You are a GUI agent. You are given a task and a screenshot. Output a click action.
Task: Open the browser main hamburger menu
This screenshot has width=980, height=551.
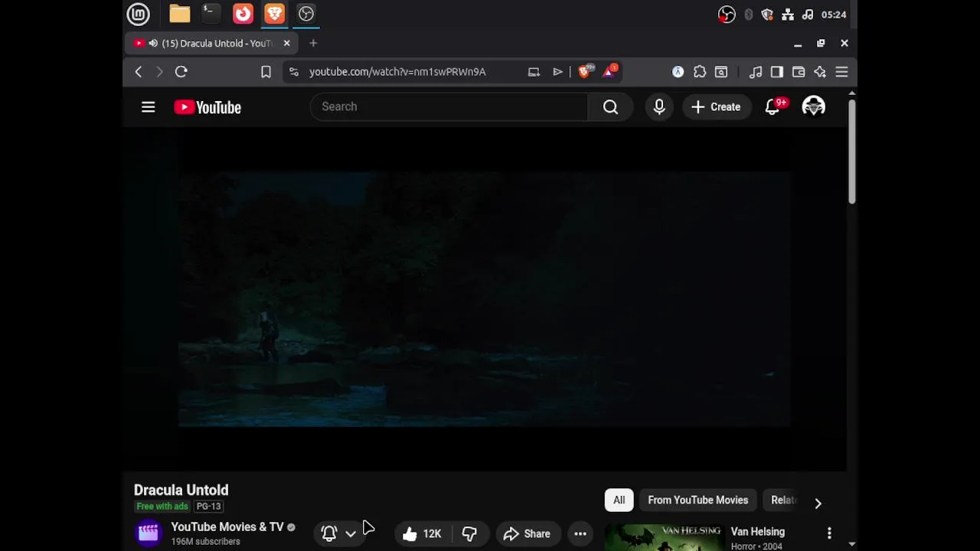point(841,71)
